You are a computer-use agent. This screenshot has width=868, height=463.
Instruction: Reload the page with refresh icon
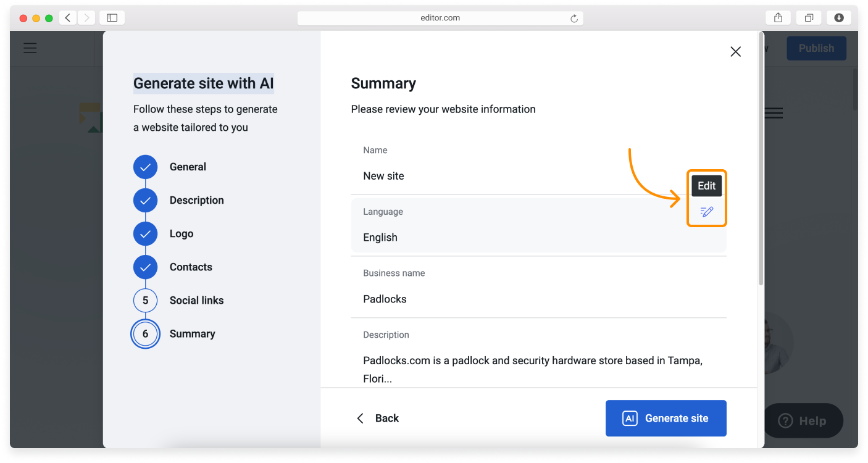coord(574,19)
